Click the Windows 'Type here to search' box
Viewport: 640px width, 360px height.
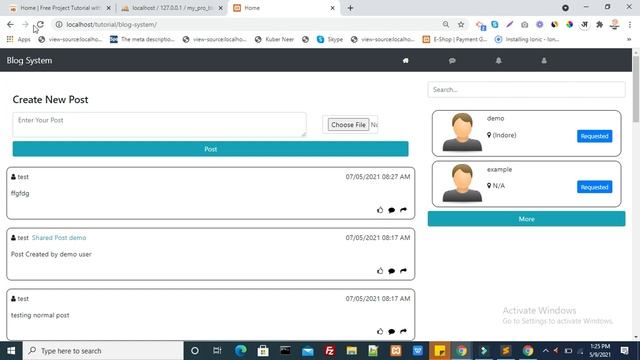click(103, 351)
